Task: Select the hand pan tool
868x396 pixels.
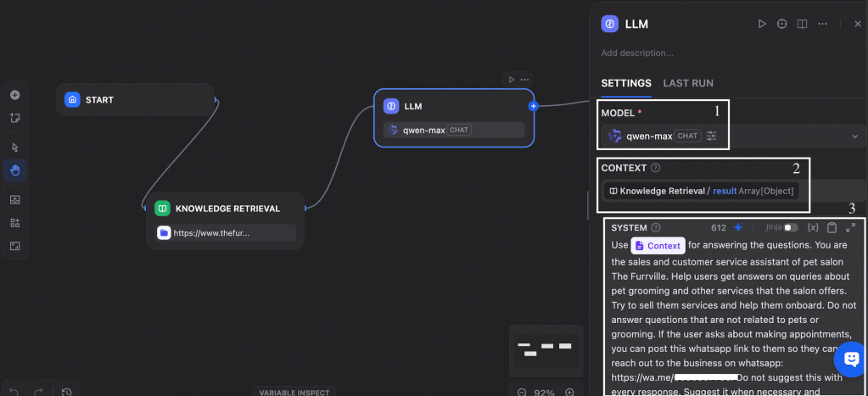Action: (14, 170)
